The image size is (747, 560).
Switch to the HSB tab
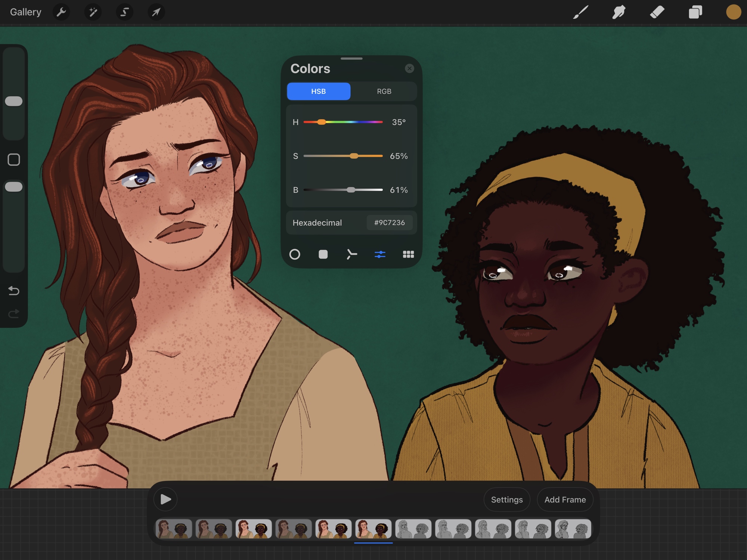319,91
